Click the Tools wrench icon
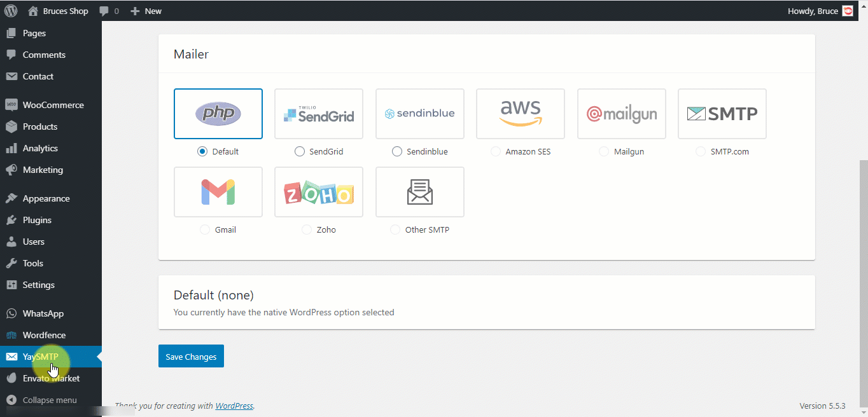 pos(11,263)
